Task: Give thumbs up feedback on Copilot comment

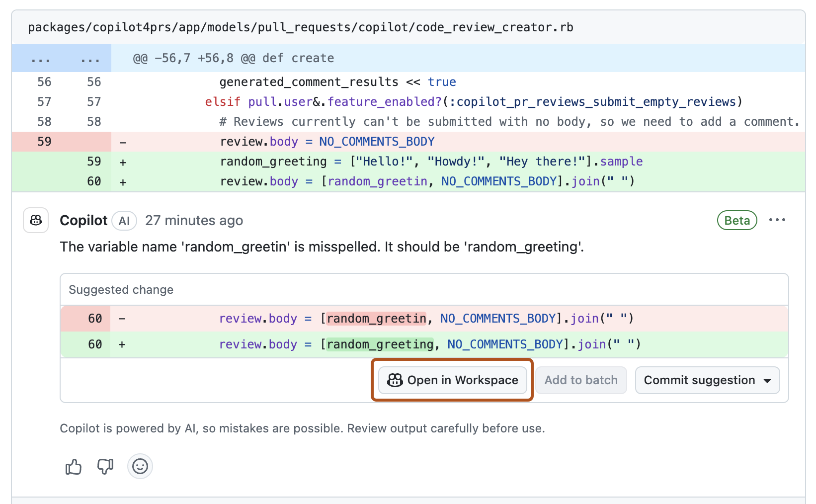Action: pyautogui.click(x=74, y=467)
